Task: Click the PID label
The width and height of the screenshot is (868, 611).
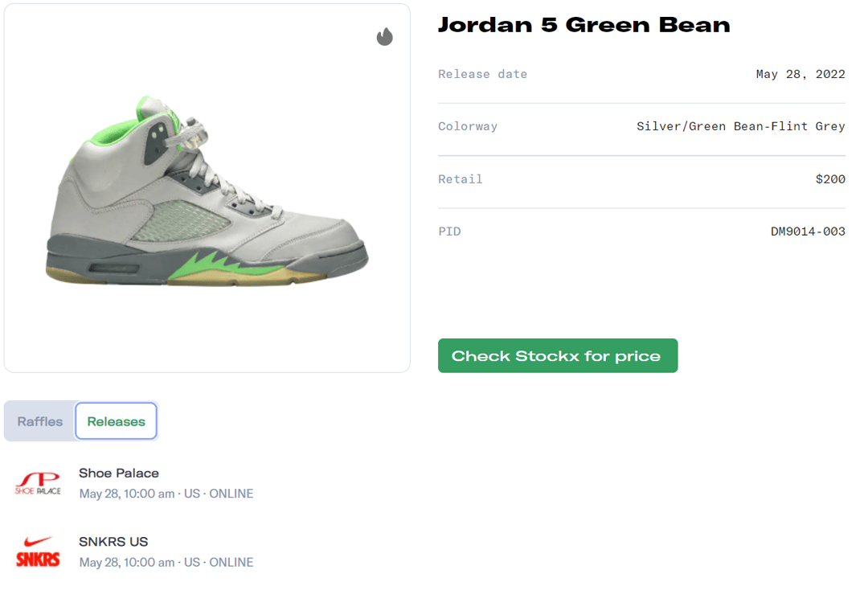Action: click(x=449, y=232)
